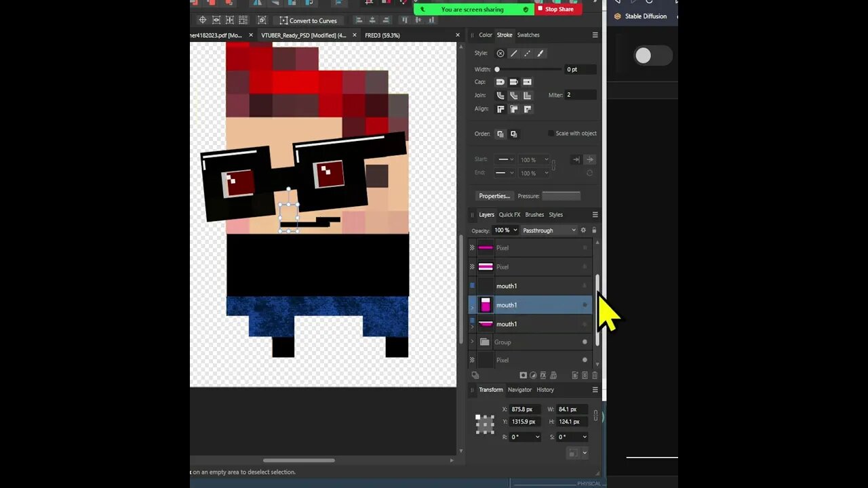
Task: Click the layer lock icon
Action: pos(594,230)
